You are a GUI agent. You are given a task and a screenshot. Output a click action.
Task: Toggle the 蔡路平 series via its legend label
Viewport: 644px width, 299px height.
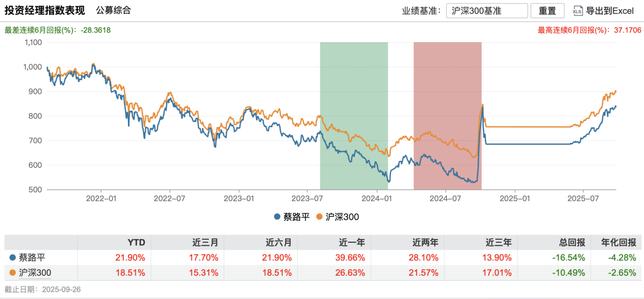click(x=295, y=217)
